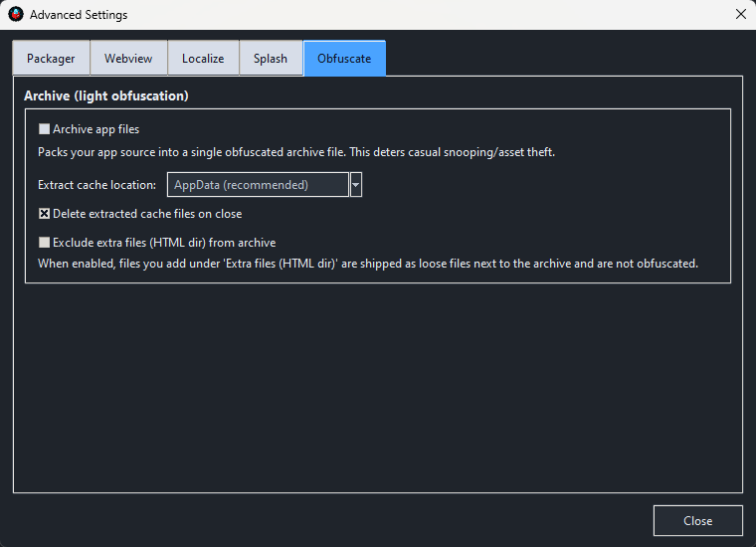Select the Splash tab
Screen dimensions: 756x547
coord(271,59)
